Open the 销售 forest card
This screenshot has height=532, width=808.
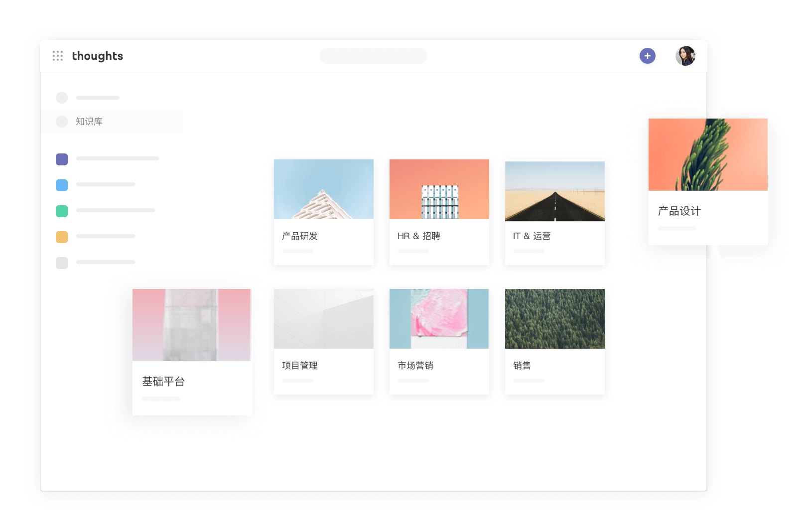(554, 341)
